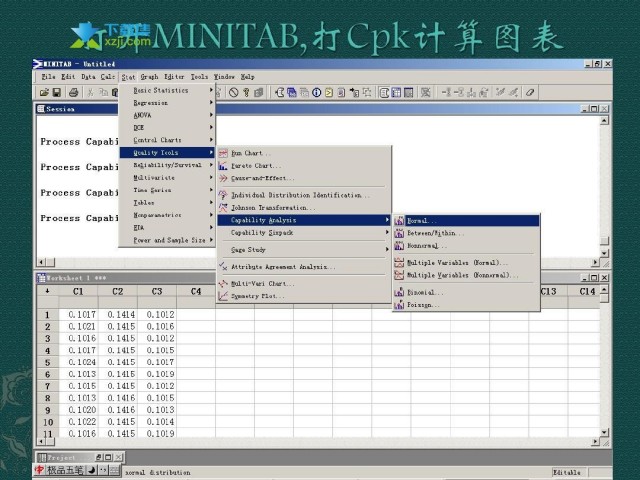Click the Print toolbar icon
The width and height of the screenshot is (640, 480).
point(73,93)
